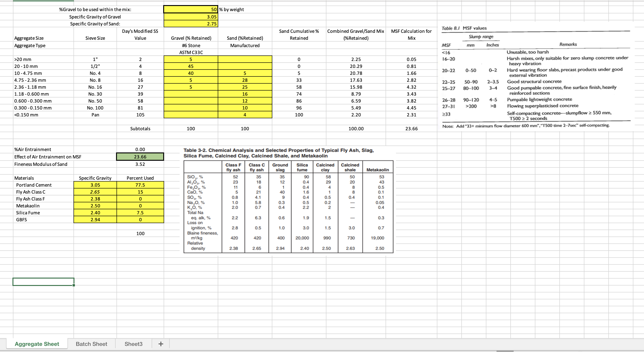Select the Specific Gravity of Sand cell 2.75
644x352 pixels.
(x=190, y=24)
